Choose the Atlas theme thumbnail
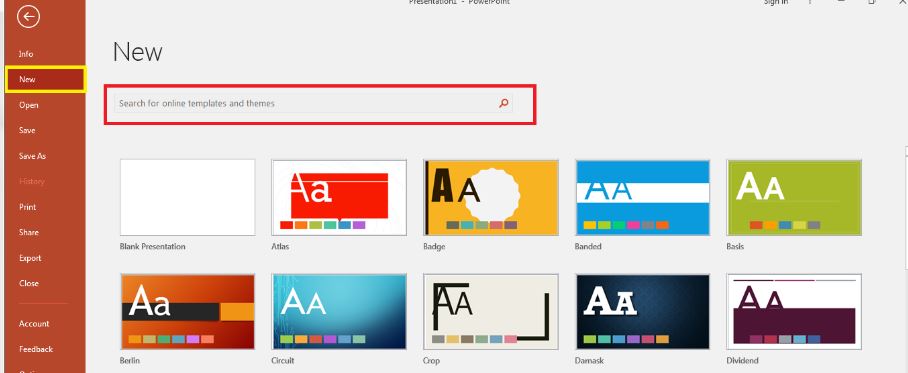 339,198
